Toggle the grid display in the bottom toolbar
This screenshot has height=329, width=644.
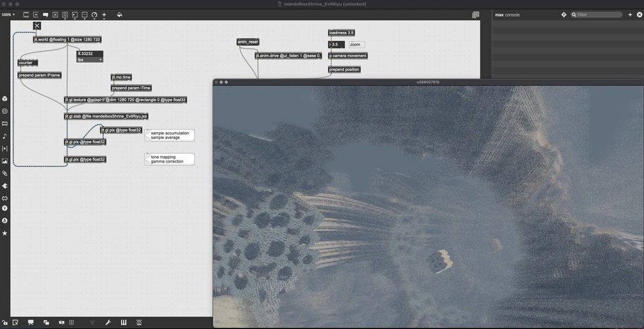point(72,322)
